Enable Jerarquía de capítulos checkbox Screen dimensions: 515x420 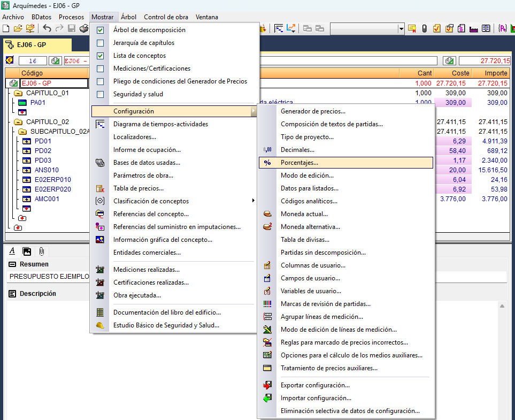click(100, 43)
